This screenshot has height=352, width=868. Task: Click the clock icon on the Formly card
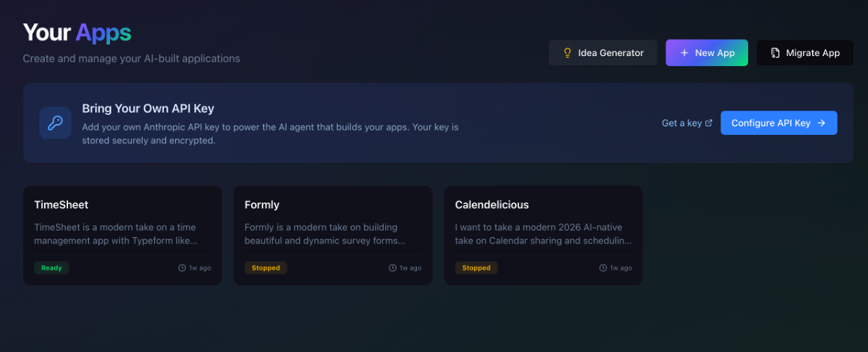393,268
